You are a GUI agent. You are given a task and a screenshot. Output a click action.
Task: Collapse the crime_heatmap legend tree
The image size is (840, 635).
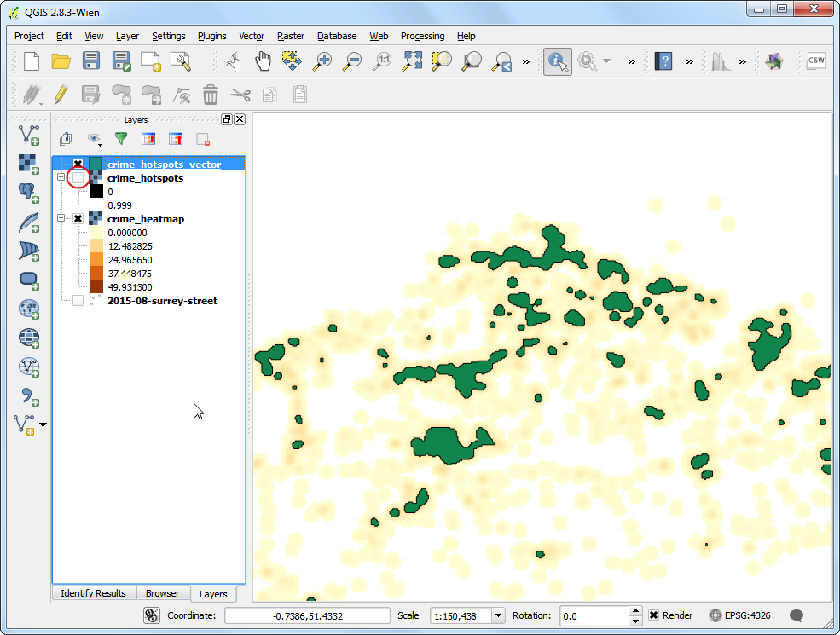[61, 219]
